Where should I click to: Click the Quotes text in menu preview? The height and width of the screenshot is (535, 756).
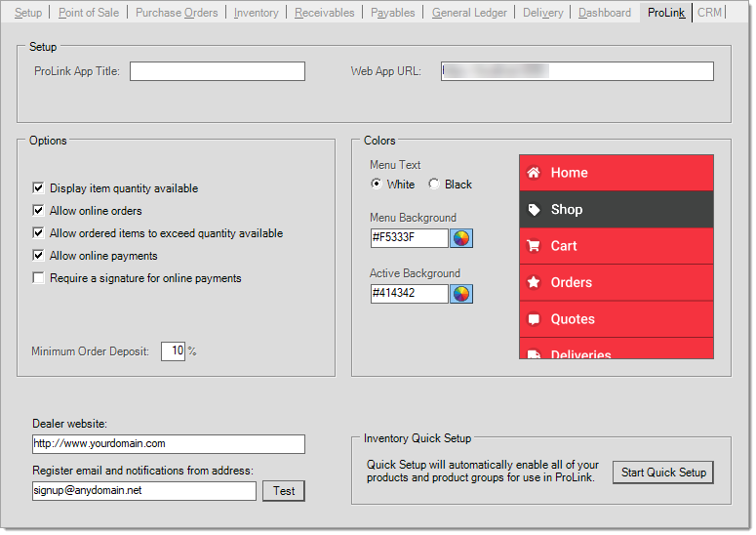pyautogui.click(x=573, y=319)
